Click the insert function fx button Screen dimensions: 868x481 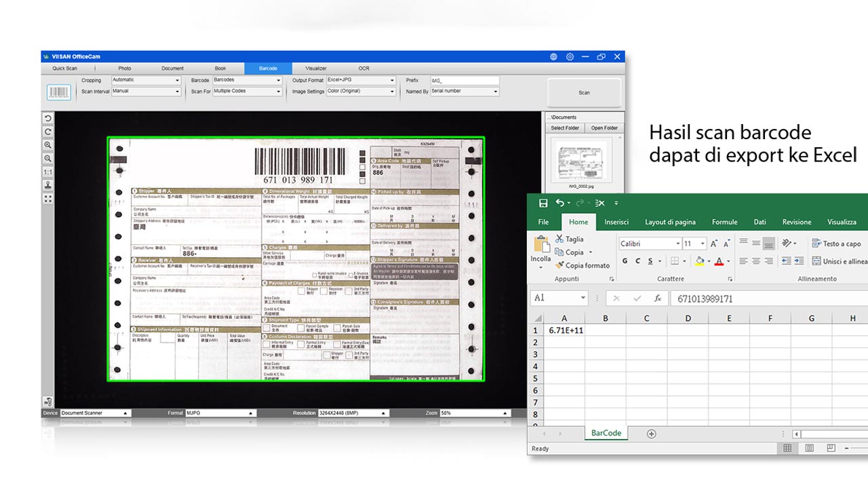point(658,299)
